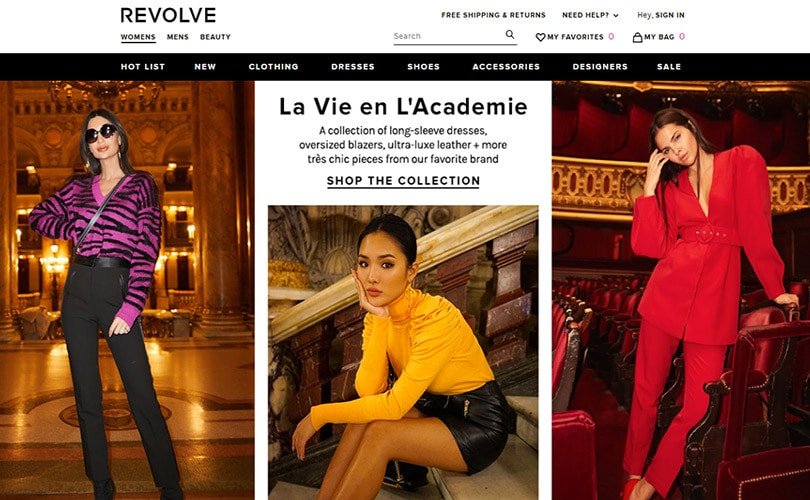810x500 pixels.
Task: Open the Dresses menu
Action: coord(353,67)
